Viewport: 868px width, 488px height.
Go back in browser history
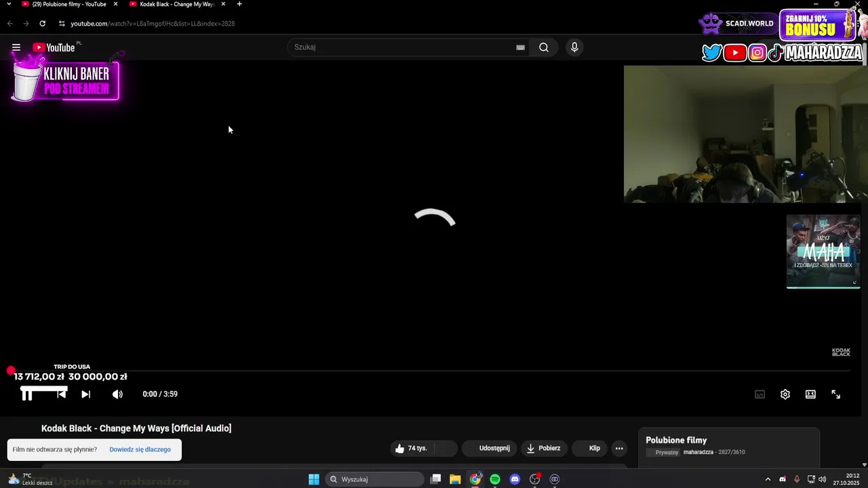(x=9, y=24)
